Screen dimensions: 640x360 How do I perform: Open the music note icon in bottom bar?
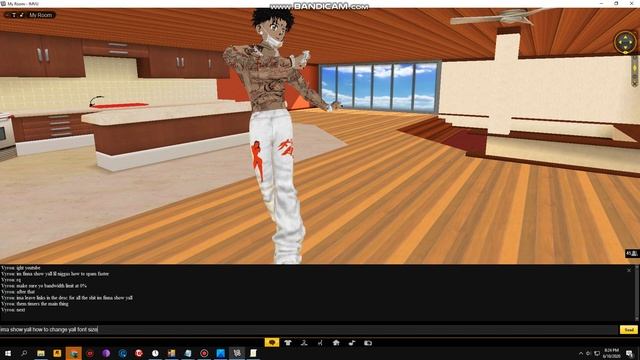tap(352, 343)
